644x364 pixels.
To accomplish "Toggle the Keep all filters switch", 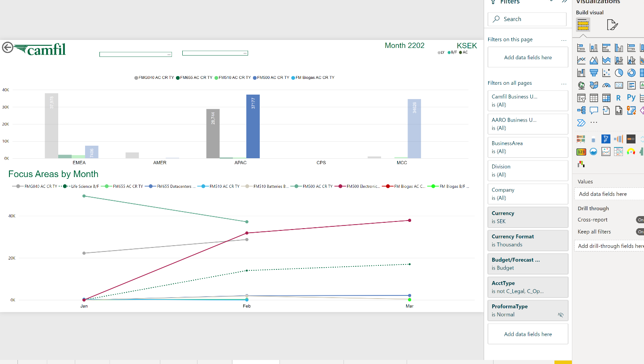I will (x=640, y=232).
